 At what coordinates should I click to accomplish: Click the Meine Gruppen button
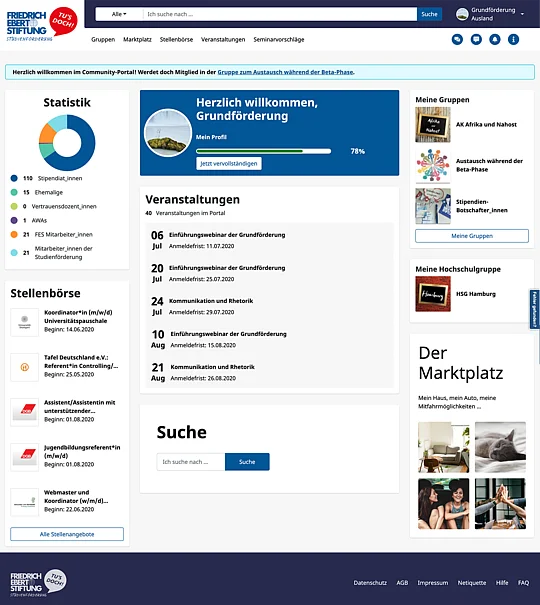(472, 236)
